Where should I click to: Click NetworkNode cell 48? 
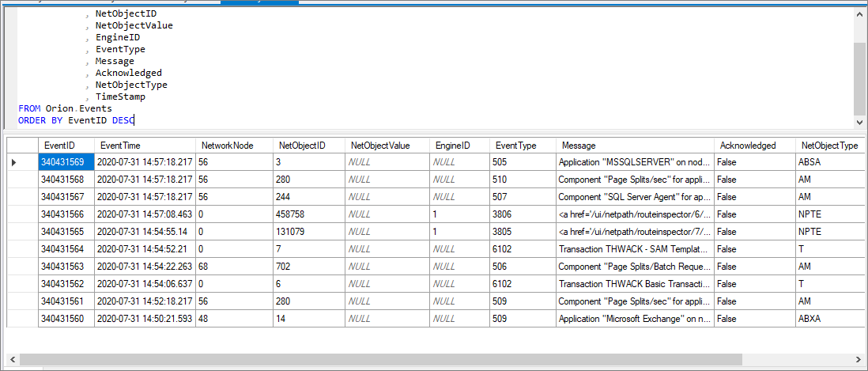pyautogui.click(x=234, y=318)
